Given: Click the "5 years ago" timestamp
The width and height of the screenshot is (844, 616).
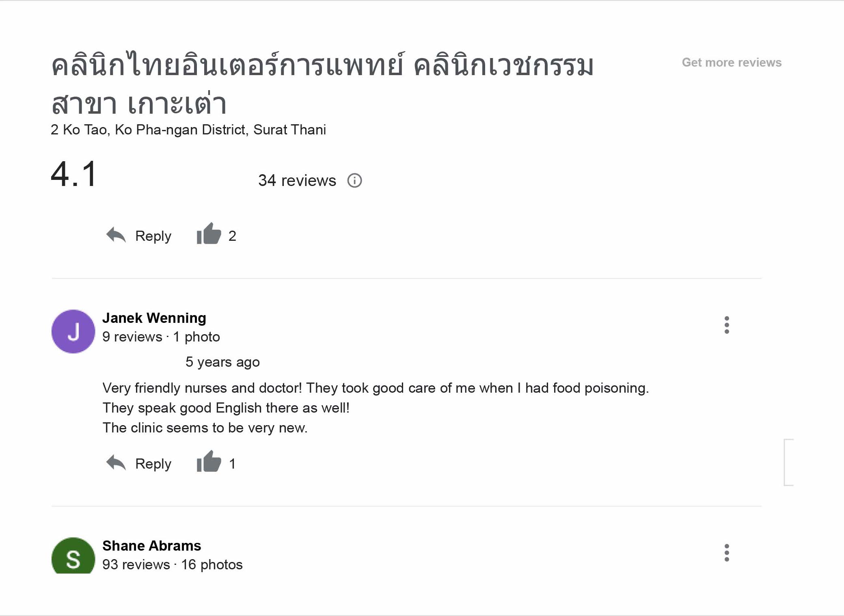Looking at the screenshot, I should click(x=222, y=362).
